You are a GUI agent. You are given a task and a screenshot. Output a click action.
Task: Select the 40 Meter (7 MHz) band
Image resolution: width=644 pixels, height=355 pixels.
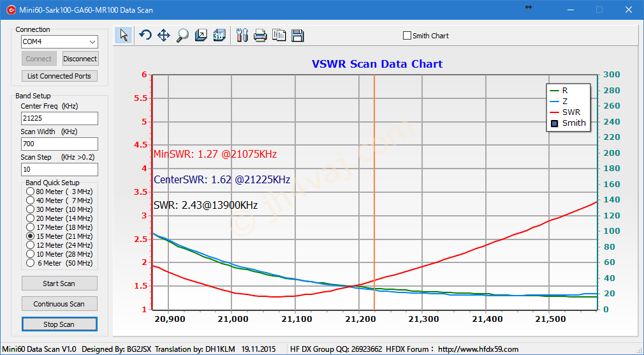(30, 200)
